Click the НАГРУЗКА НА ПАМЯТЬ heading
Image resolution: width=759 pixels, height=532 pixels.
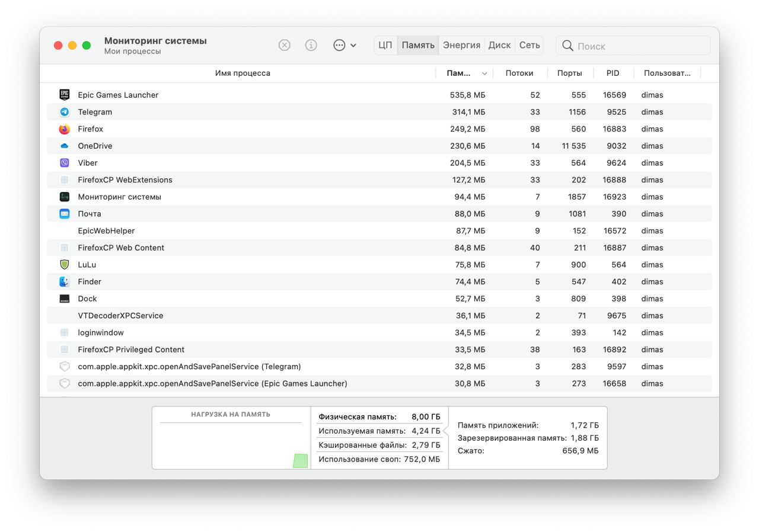coord(231,415)
